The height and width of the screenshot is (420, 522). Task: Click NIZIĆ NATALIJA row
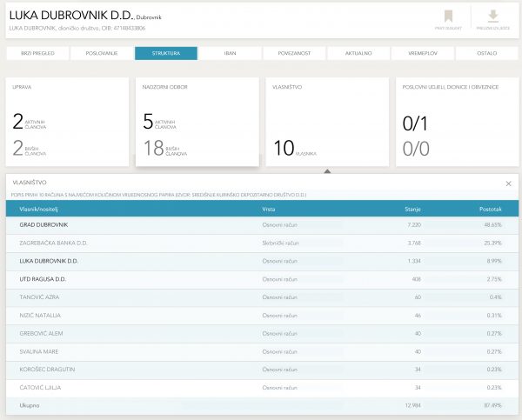point(263,315)
